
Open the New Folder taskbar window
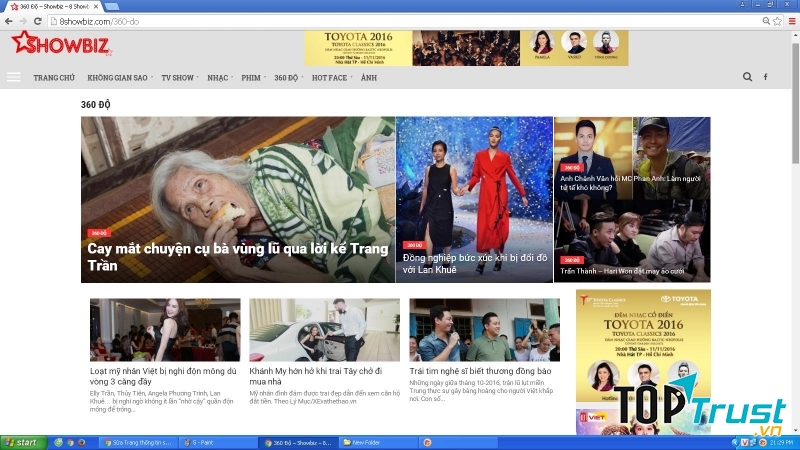[377, 442]
